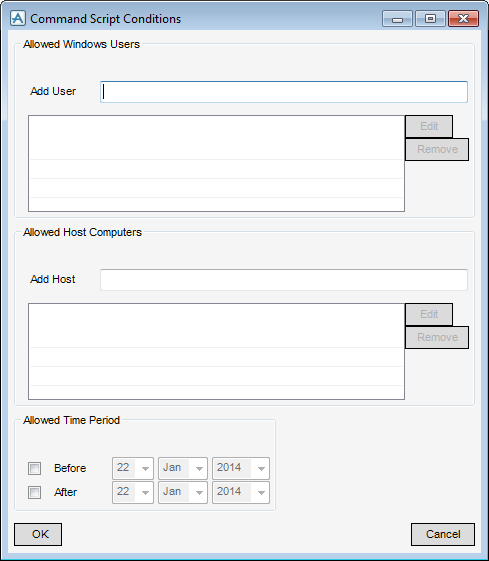Enable the After time period checkbox

pos(34,492)
